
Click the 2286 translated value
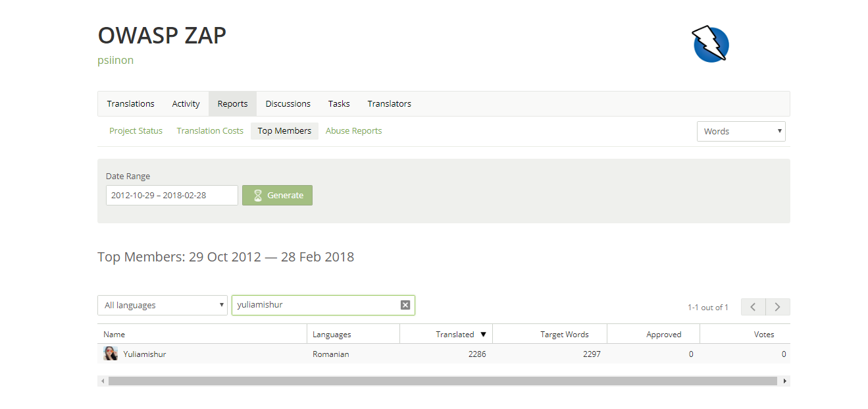[477, 354]
